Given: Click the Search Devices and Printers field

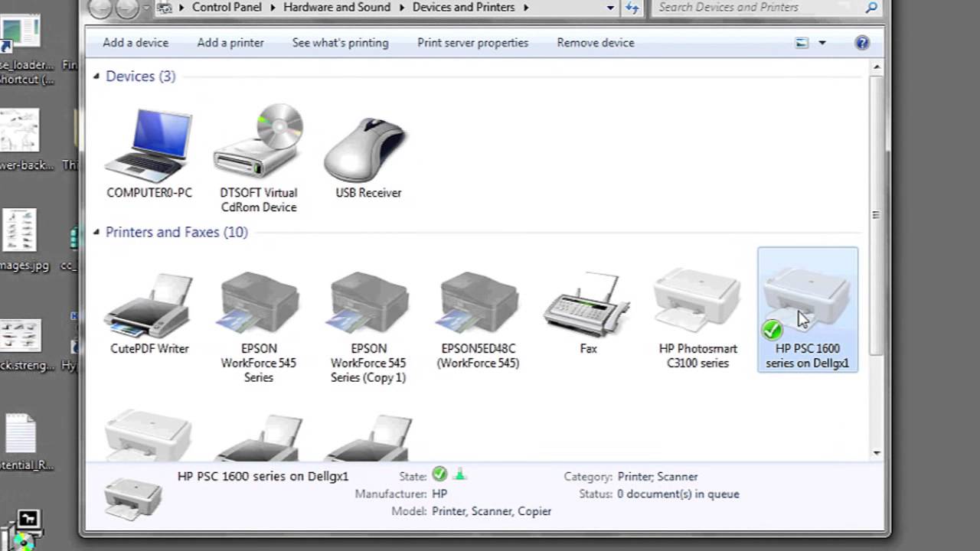Looking at the screenshot, I should [758, 8].
